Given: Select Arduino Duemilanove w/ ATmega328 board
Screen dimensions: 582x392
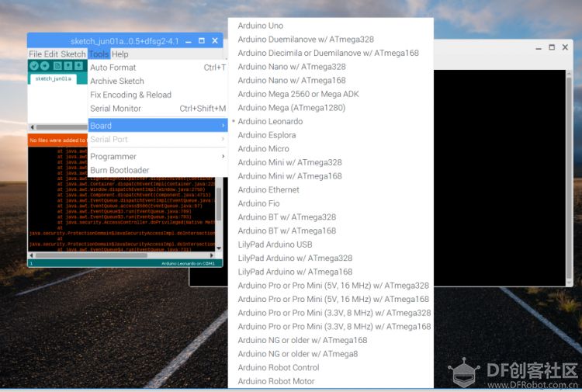Looking at the screenshot, I should pyautogui.click(x=331, y=40).
